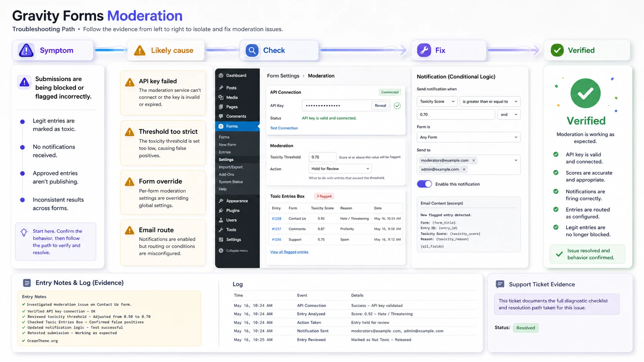Click the '3 flagged' badge

[324, 196]
